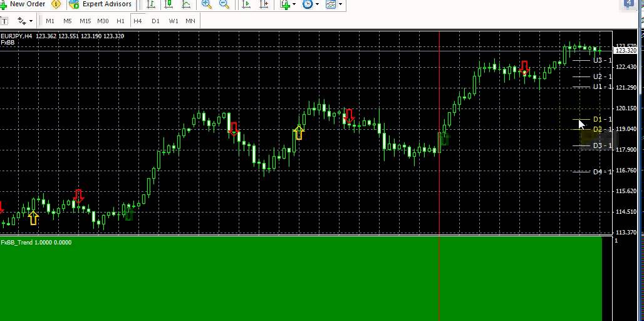The width and height of the screenshot is (644, 321).
Task: Click the Periods clock icon
Action: point(308,4)
